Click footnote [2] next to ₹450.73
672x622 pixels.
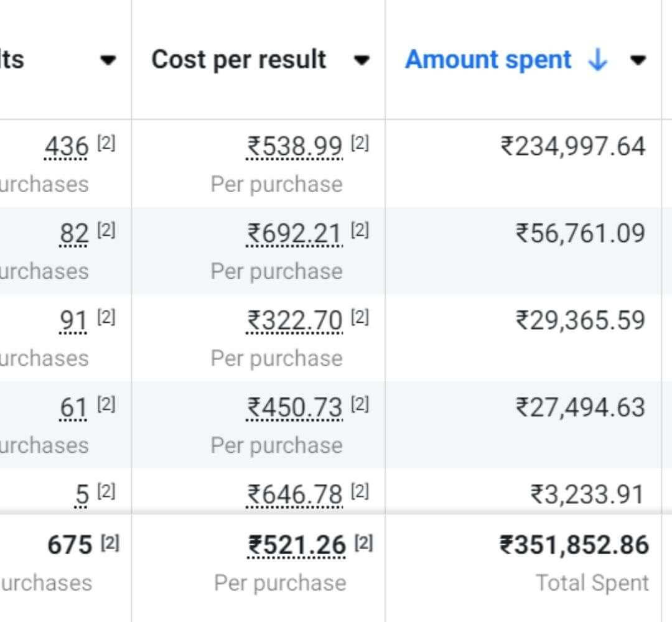click(360, 404)
